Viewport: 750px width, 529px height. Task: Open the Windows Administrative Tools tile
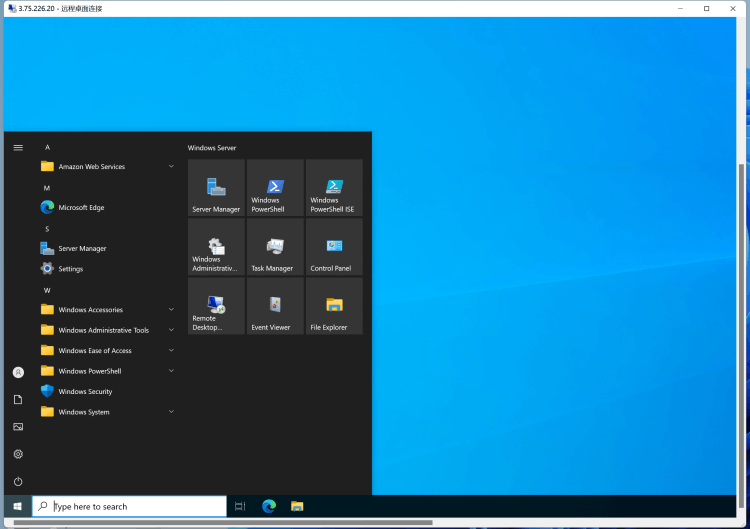tap(216, 247)
